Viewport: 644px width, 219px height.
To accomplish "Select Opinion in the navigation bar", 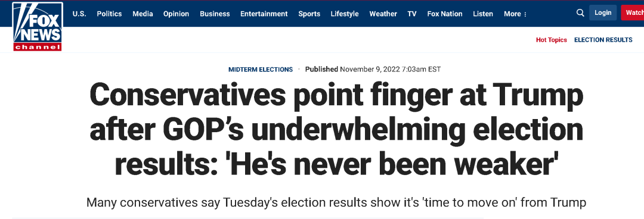I will (x=176, y=14).
